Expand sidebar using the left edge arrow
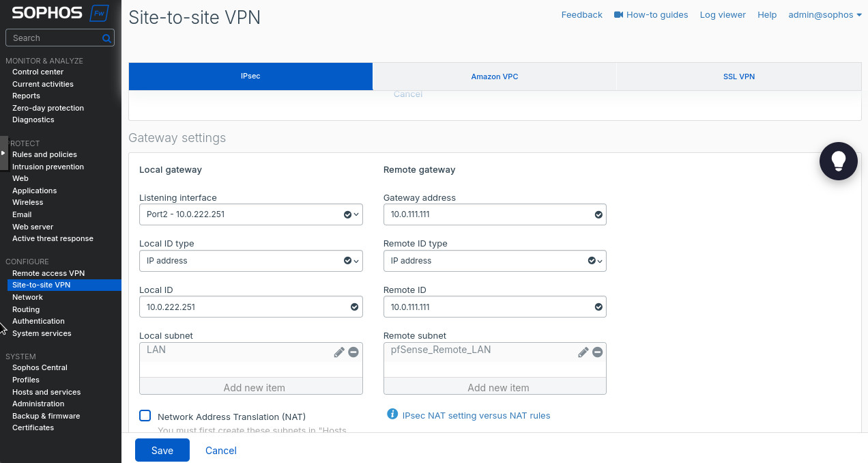Screen dimensions: 868x463 tap(3, 153)
